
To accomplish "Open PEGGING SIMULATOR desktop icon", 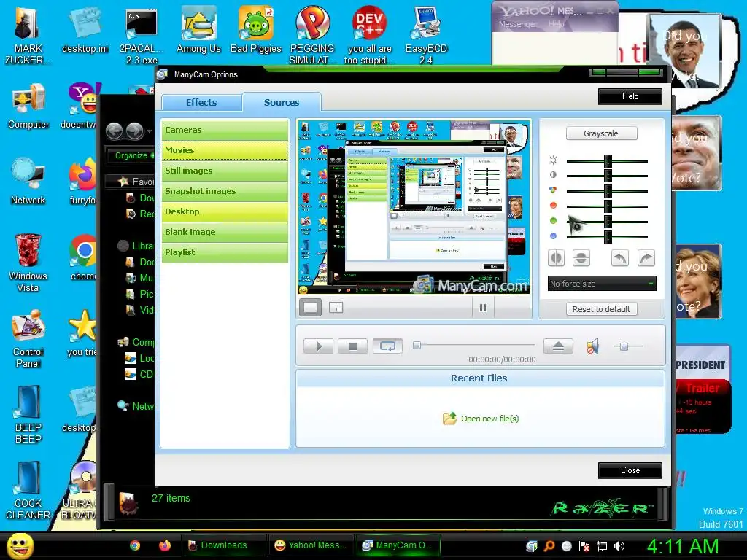I will [x=312, y=35].
